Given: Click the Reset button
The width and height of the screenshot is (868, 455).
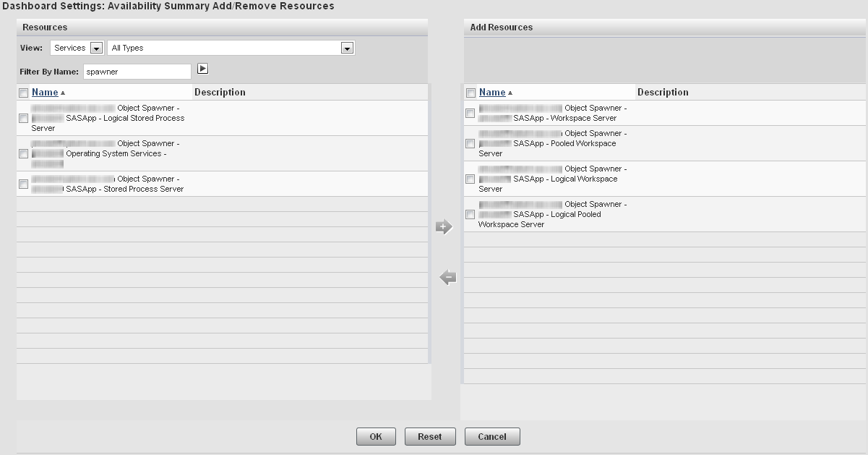Looking at the screenshot, I should click(430, 436).
